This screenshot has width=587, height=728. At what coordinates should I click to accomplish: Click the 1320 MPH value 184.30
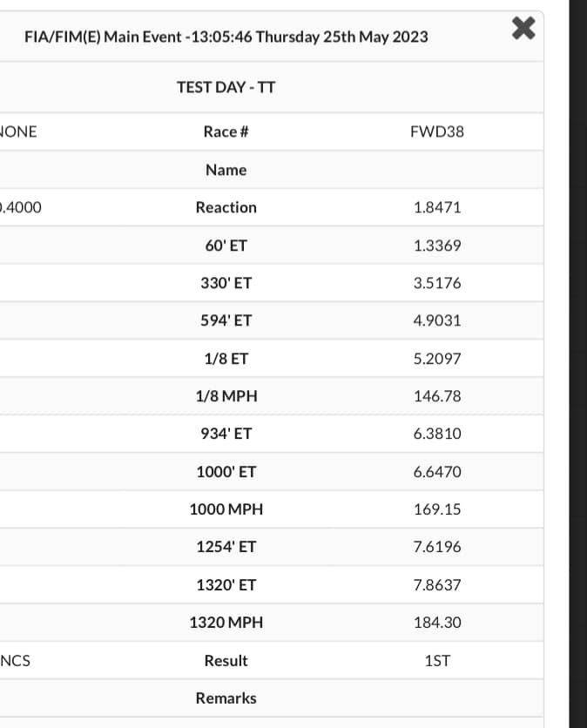click(x=437, y=623)
